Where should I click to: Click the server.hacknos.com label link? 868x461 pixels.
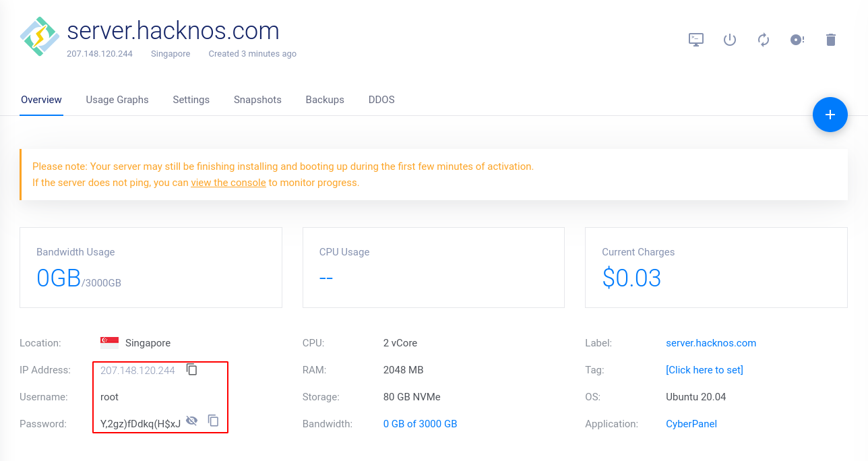pos(711,343)
